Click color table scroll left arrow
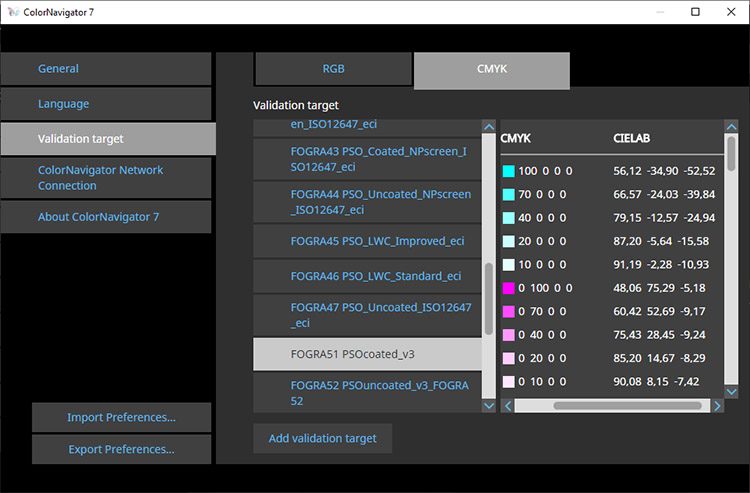This screenshot has height=493, width=750. click(507, 406)
